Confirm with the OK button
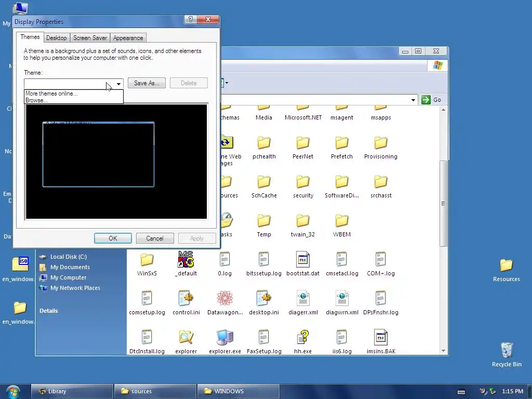The image size is (532, 399). click(113, 238)
